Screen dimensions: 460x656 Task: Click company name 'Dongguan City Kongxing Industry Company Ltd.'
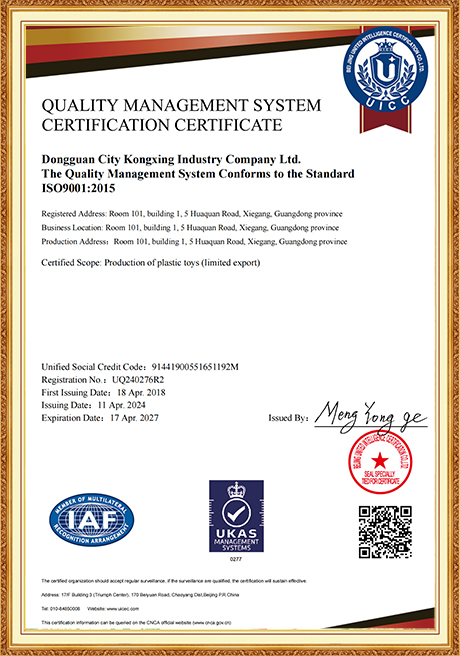[x=171, y=159]
